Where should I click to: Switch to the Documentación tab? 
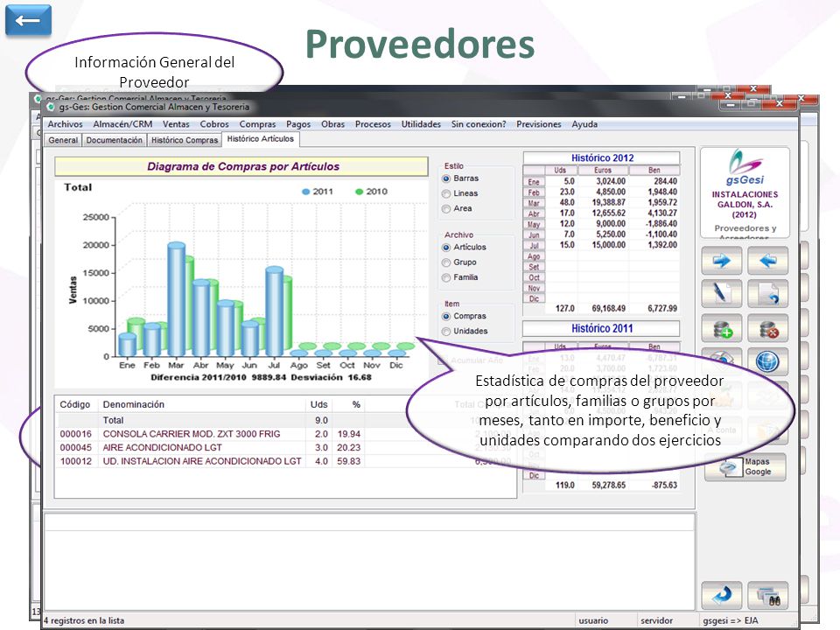coord(114,140)
